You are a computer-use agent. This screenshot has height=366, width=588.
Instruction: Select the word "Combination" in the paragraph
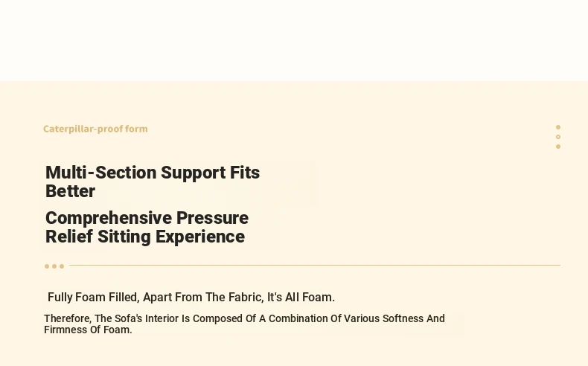(298, 318)
